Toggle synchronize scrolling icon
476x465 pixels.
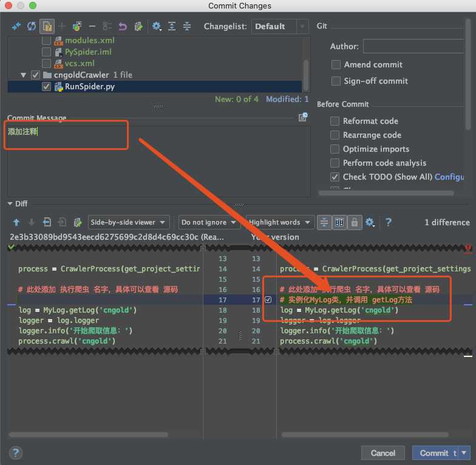[339, 222]
